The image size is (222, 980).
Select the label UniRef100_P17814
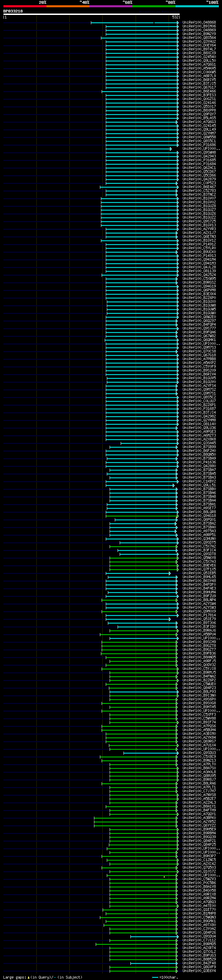coord(199,615)
